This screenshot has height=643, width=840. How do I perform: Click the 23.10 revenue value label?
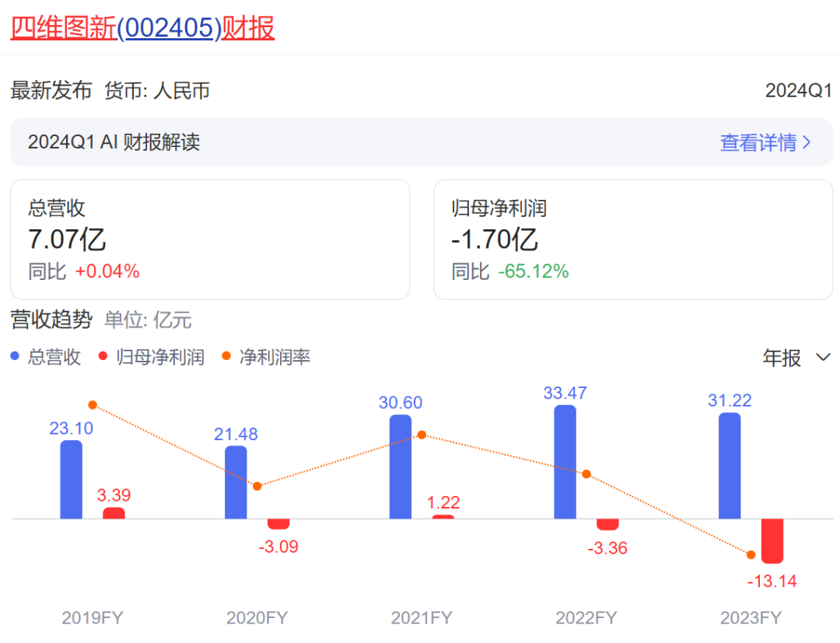coord(72,428)
